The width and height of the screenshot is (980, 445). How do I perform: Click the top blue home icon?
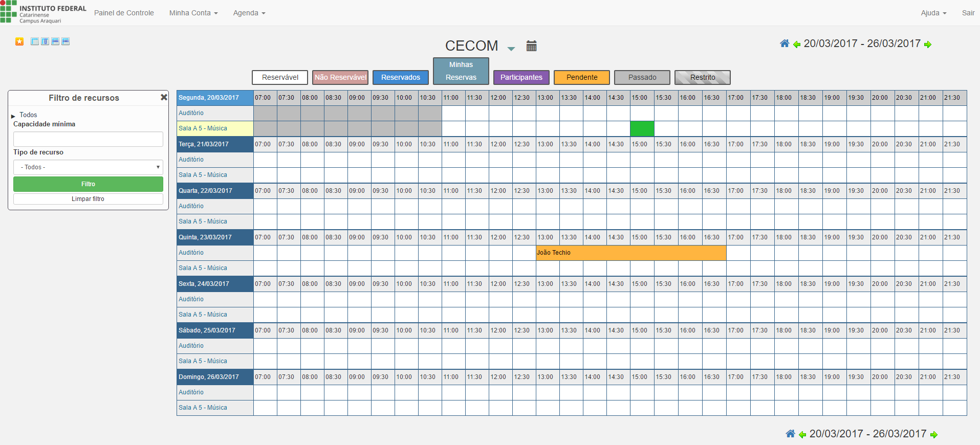pos(784,44)
